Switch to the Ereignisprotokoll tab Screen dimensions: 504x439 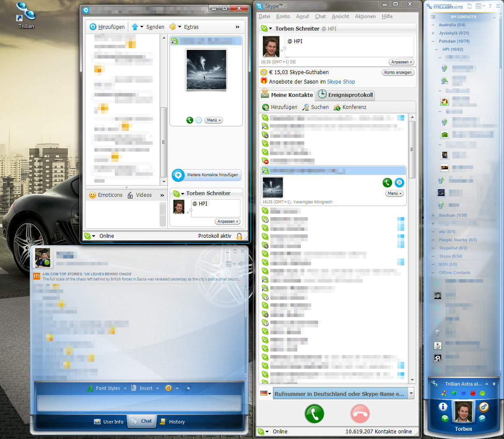click(x=345, y=95)
